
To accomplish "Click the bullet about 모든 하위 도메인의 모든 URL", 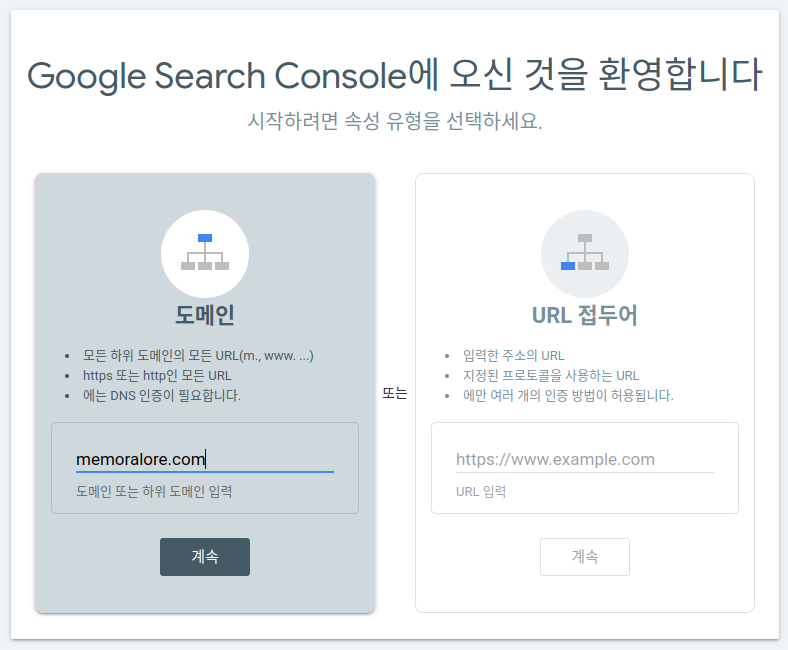I will 198,355.
